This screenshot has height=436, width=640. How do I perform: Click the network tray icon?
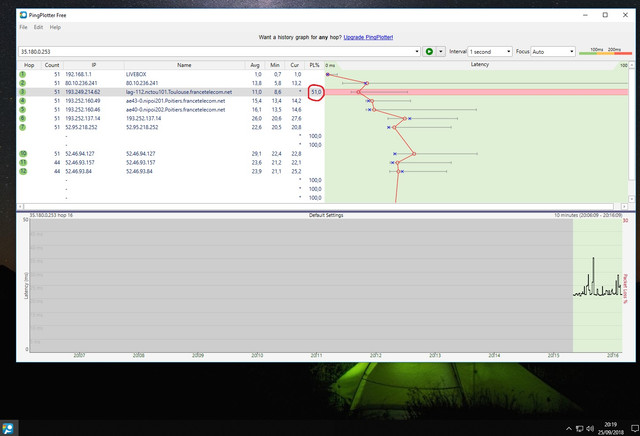click(579, 429)
